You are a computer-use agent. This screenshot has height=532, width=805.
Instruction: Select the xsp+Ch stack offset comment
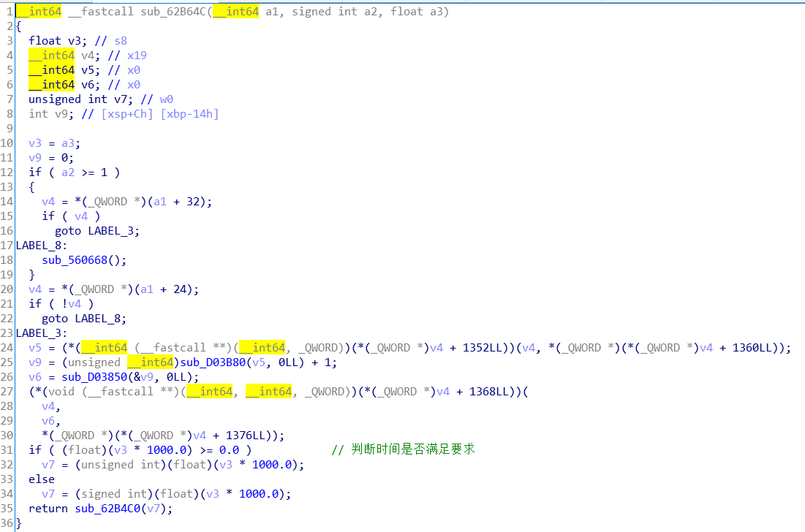coord(126,113)
